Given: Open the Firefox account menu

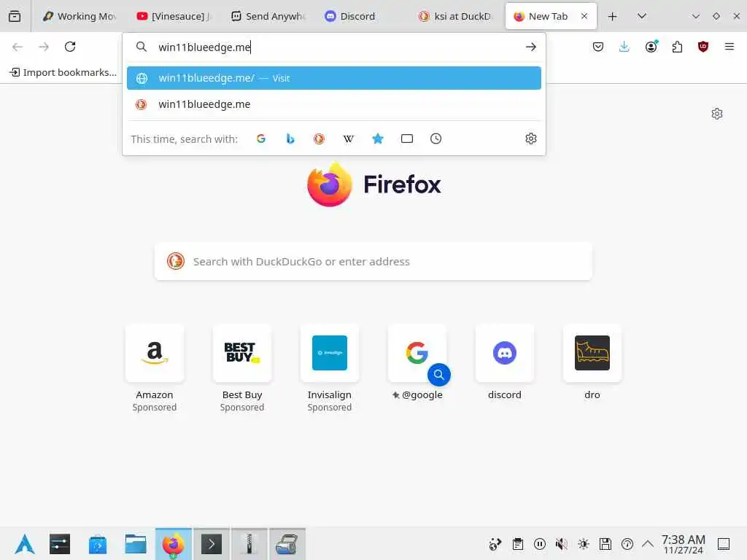Looking at the screenshot, I should 651,47.
